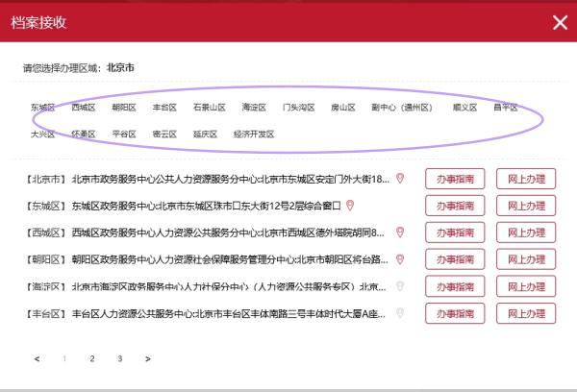Pick 石景山区 district
The image size is (577, 392).
pyautogui.click(x=210, y=108)
